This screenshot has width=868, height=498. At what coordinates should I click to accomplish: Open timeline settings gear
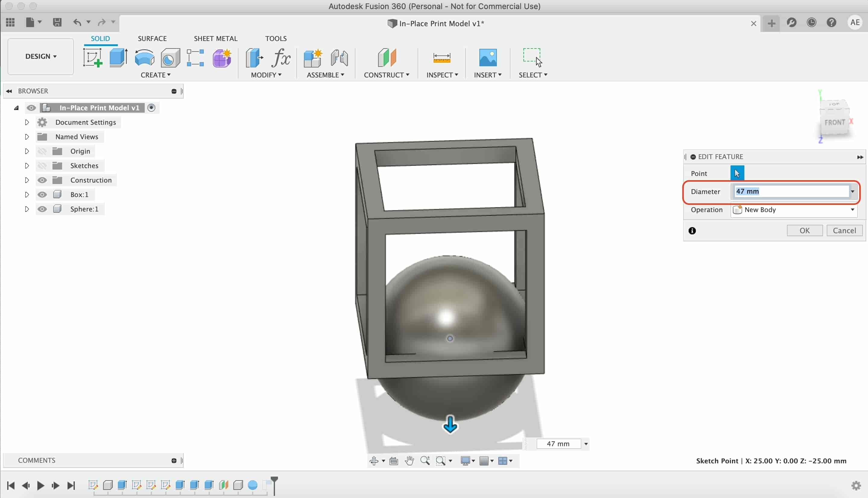(856, 485)
